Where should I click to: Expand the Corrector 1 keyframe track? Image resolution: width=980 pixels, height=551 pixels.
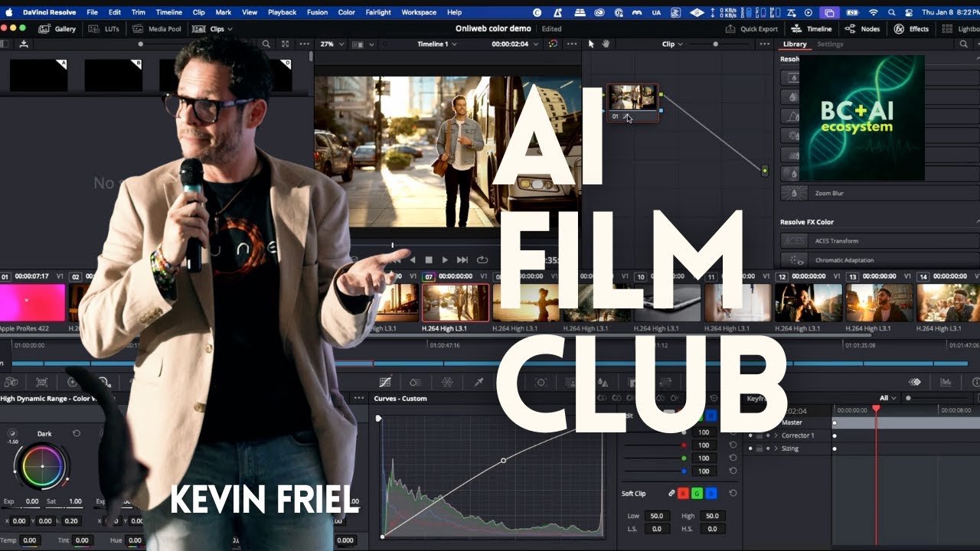click(x=776, y=435)
